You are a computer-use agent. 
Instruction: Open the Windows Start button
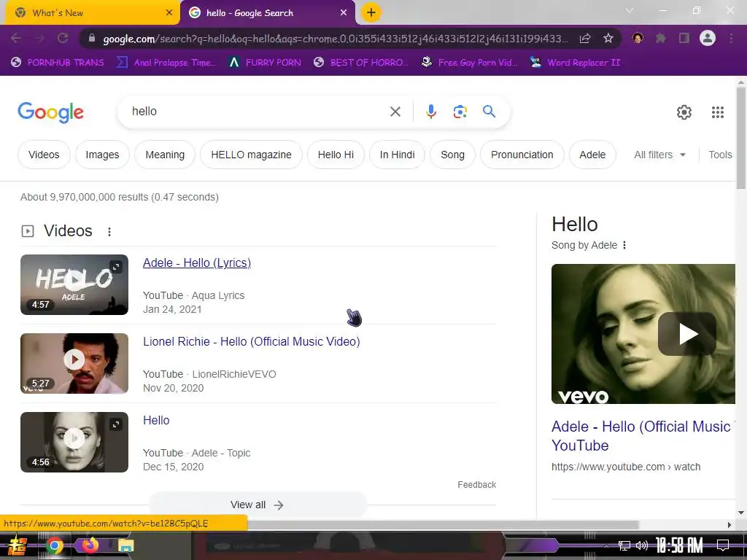click(x=18, y=545)
